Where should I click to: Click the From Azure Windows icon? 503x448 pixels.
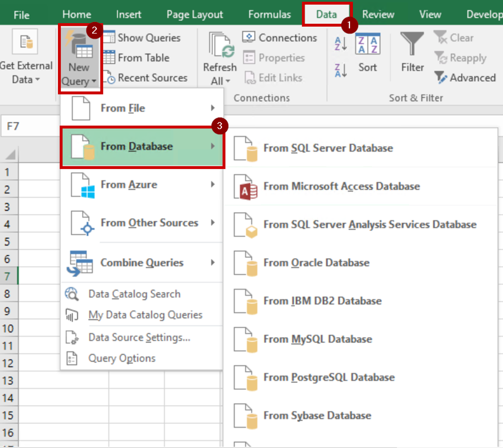(x=83, y=185)
